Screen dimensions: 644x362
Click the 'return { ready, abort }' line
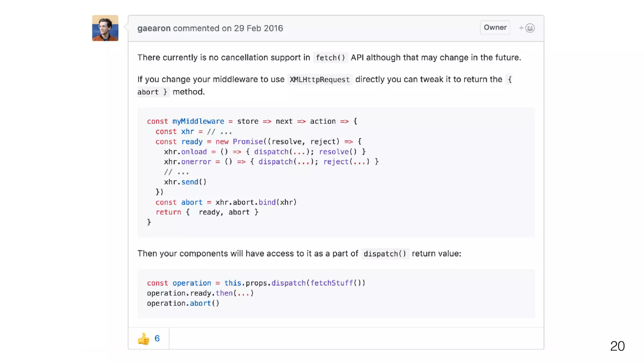(207, 212)
